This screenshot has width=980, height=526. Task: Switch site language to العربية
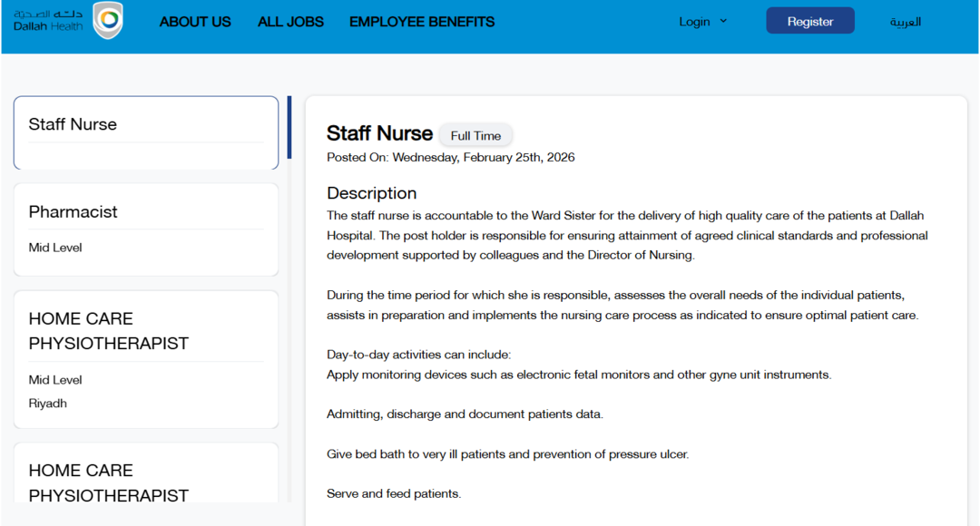point(905,22)
